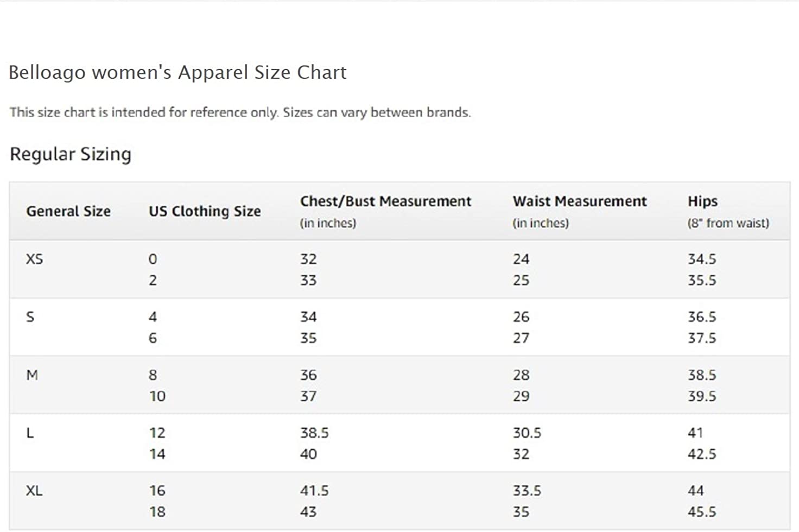This screenshot has width=799, height=532.
Task: Click the 30.5 waist measurement value
Action: point(527,433)
